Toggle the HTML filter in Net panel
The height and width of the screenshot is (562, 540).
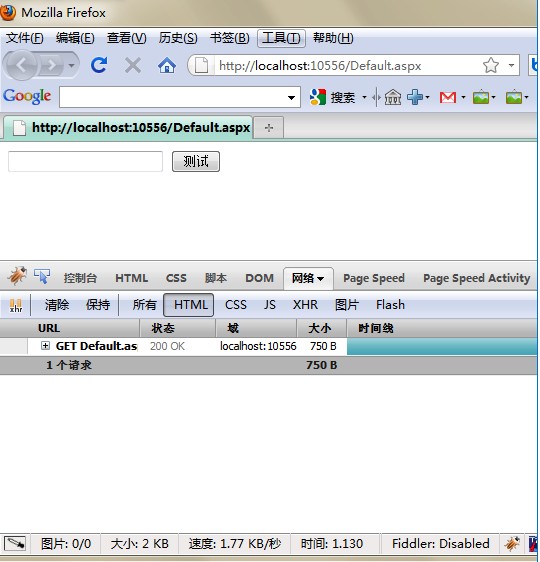click(188, 305)
